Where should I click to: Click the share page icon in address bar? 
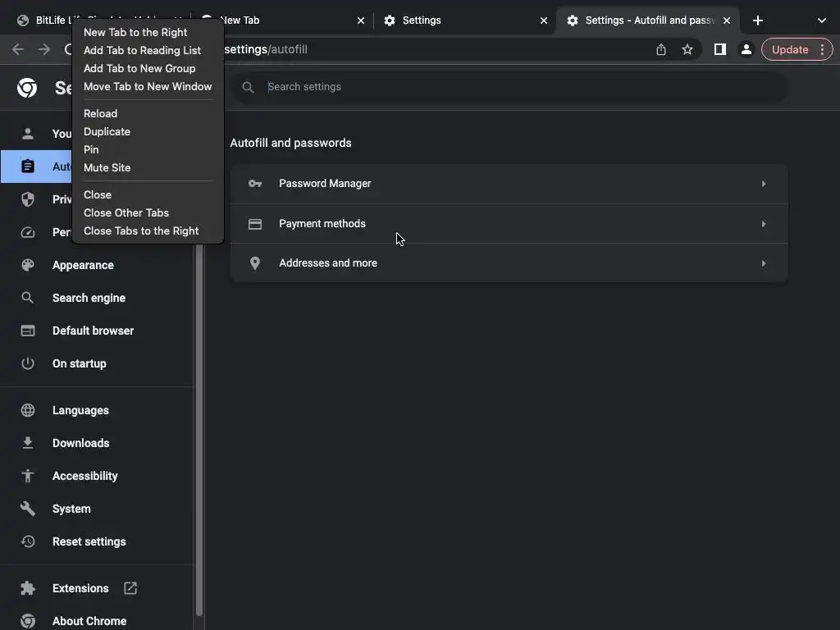[x=661, y=49]
